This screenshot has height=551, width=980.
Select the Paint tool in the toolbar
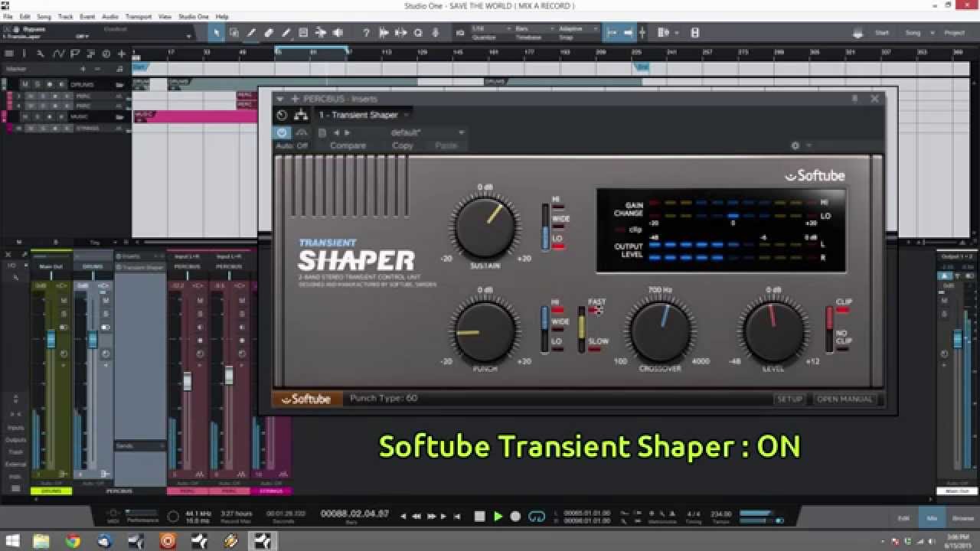pyautogui.click(x=286, y=32)
